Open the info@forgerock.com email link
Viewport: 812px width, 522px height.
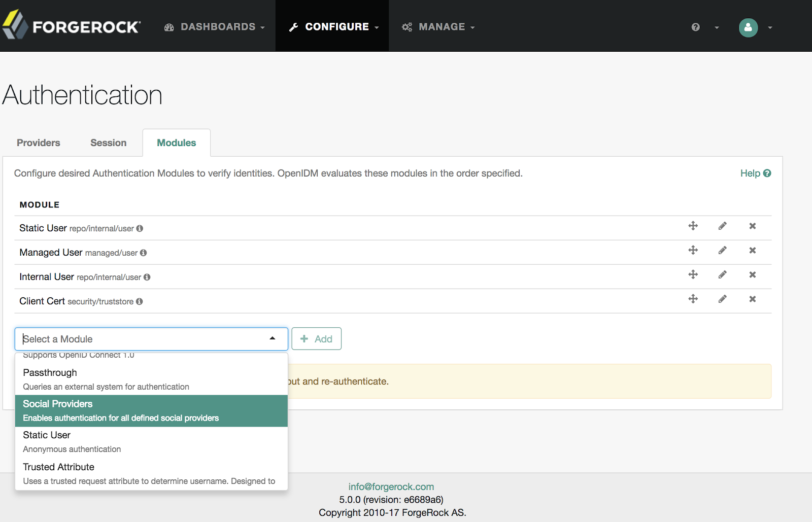click(x=391, y=487)
